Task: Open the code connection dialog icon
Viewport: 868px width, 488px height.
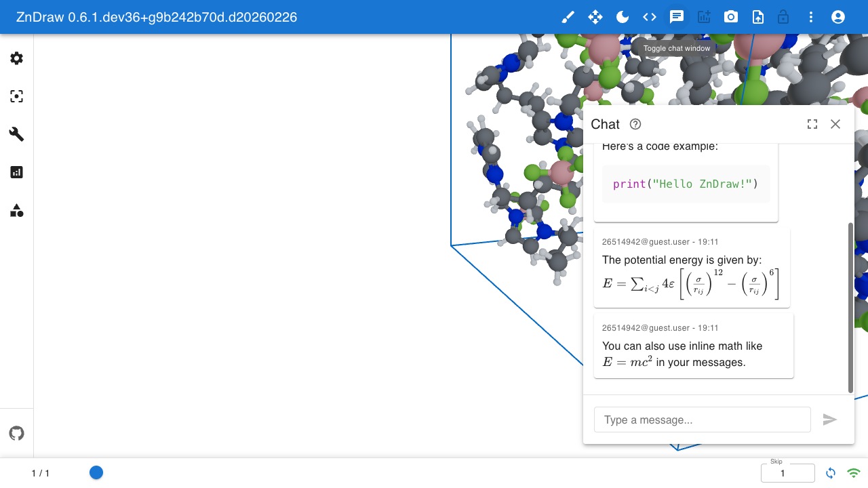Action: point(650,17)
